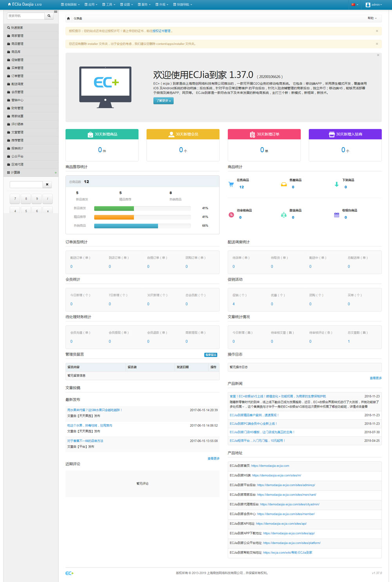Click 查看更多 below 最新发布 articles
Viewport: 392px width, 582px height.
pyautogui.click(x=214, y=458)
